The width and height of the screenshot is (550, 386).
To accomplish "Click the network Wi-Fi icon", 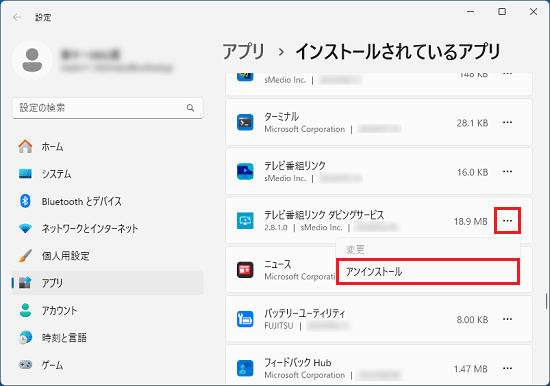I will coord(25,229).
